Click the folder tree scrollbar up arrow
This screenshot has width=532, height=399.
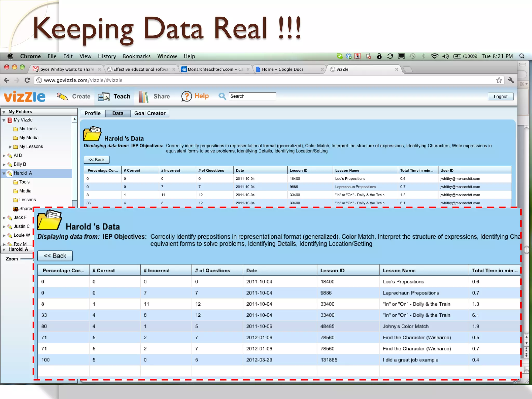tap(75, 119)
